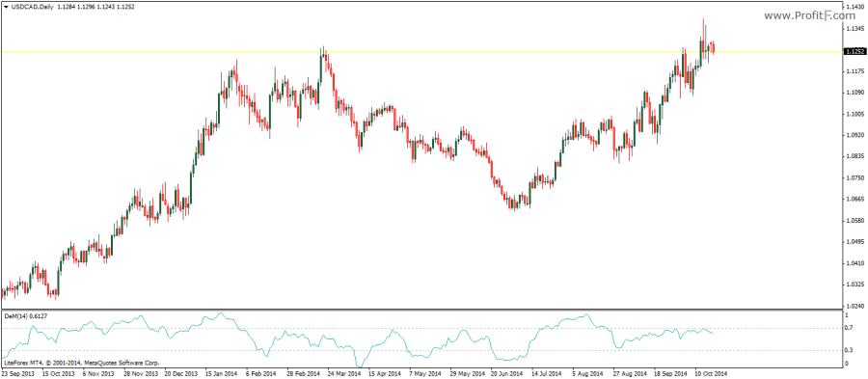868x379 pixels.
Task: Click the 15 Jan 2014 time axis label
Action: click(x=222, y=374)
